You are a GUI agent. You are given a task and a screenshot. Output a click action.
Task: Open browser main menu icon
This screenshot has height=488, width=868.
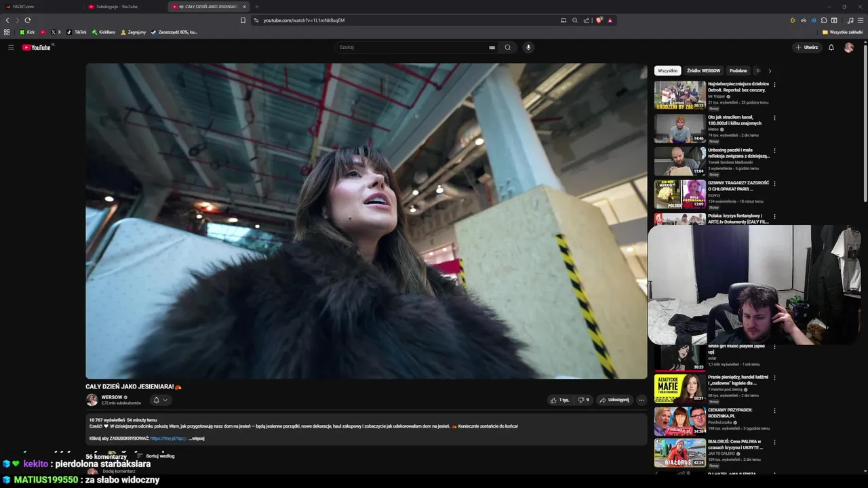(x=861, y=20)
